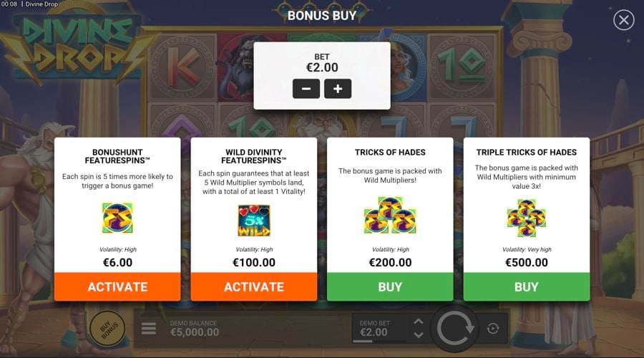Click the three scatter symbols icon
The image size is (644, 358).
pyautogui.click(x=390, y=216)
